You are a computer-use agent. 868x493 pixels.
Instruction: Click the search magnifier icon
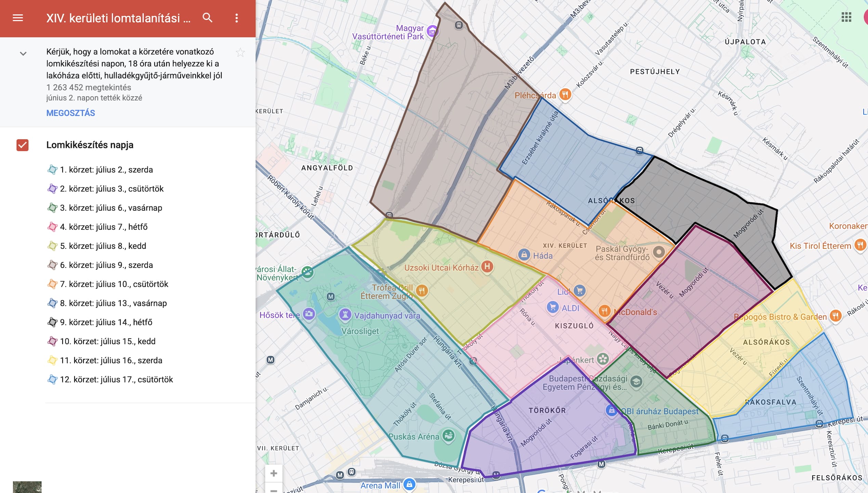(207, 18)
